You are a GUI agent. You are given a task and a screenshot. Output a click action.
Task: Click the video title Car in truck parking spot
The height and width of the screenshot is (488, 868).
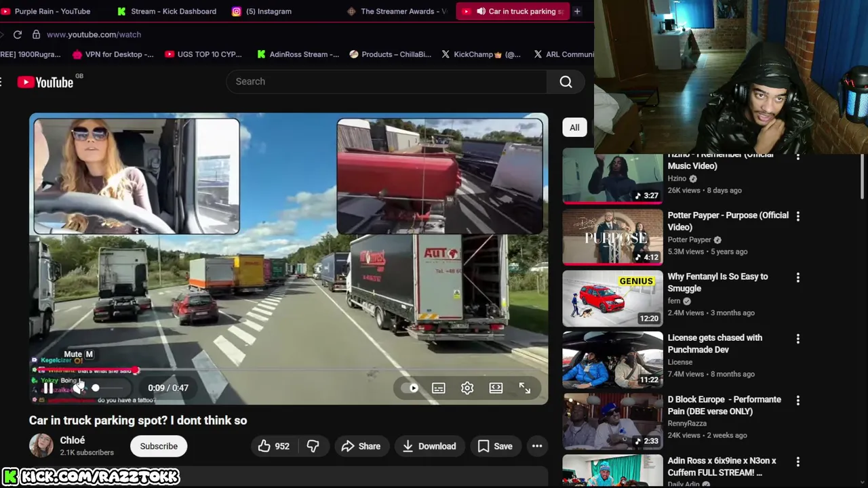click(x=138, y=420)
